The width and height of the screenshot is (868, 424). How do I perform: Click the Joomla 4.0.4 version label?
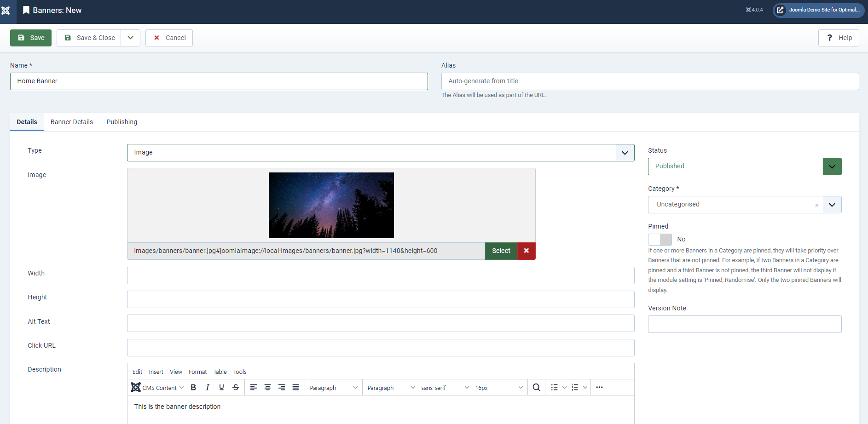click(x=754, y=10)
